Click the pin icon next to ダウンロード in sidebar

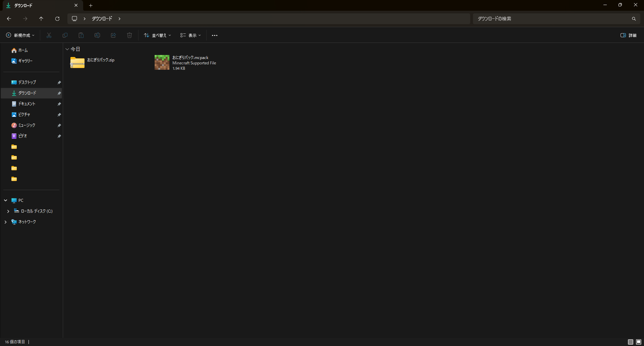coord(59,93)
